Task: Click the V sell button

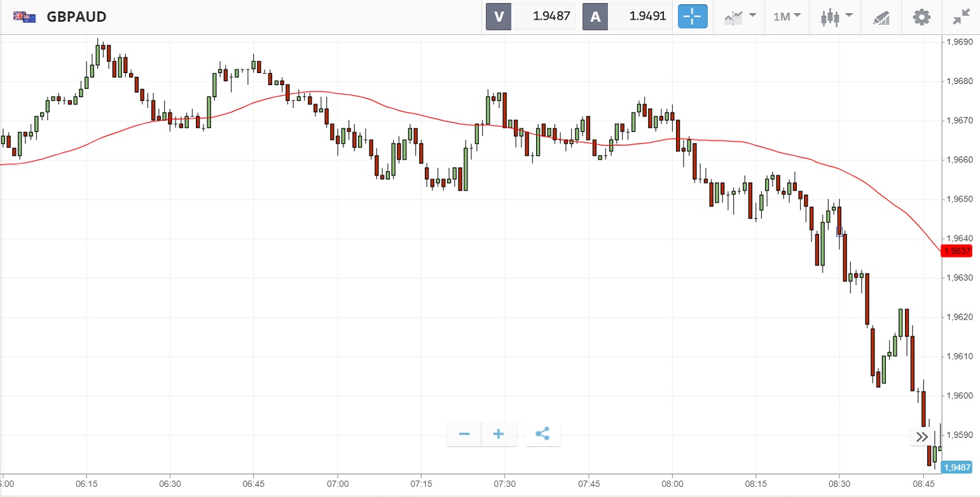Action: point(499,17)
